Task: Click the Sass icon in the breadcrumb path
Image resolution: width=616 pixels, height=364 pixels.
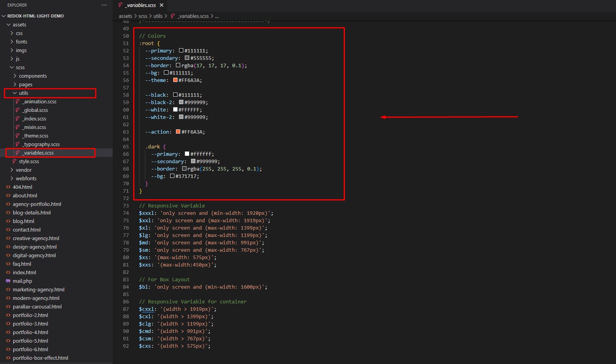Action: click(172, 16)
